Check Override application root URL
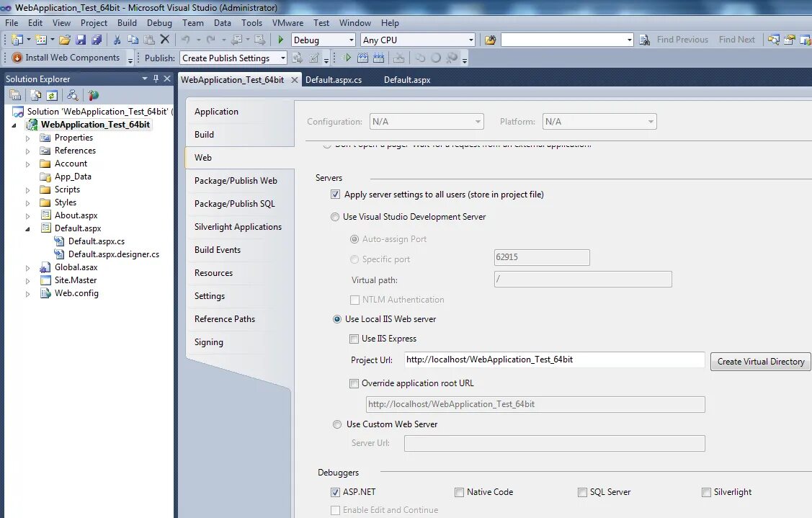This screenshot has width=812, height=518. (354, 384)
